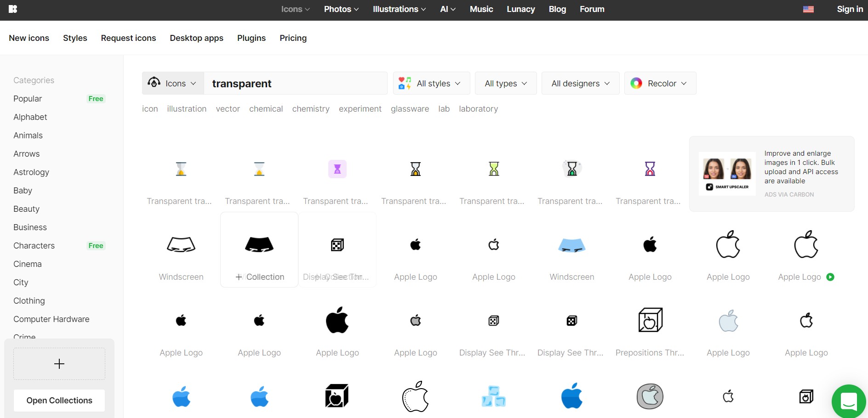Click the Recolor color wheel swatch
Viewport: 868px width, 418px height.
636,83
